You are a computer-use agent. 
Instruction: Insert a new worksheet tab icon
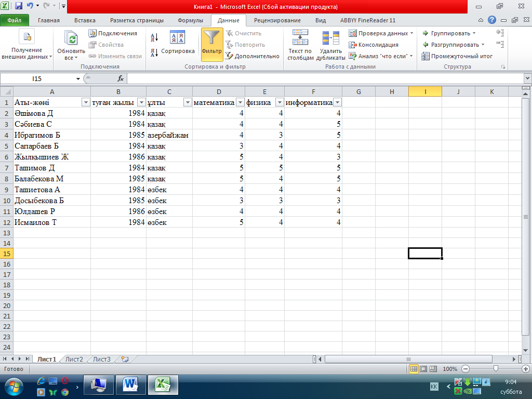pyautogui.click(x=125, y=359)
